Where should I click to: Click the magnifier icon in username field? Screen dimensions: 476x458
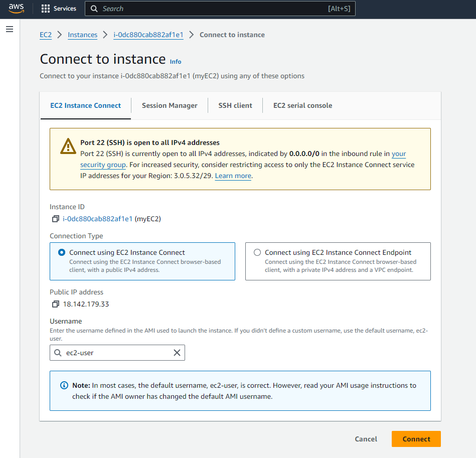[x=58, y=353]
